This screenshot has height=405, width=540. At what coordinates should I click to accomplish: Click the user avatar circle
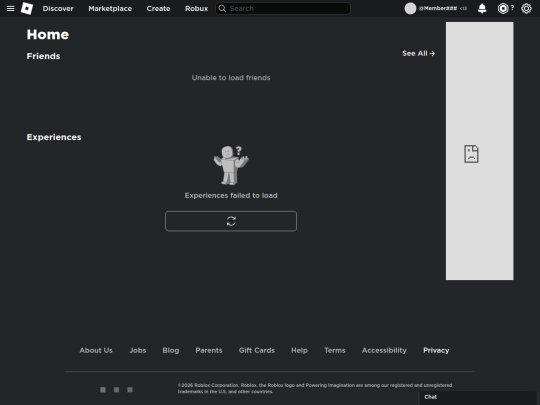pos(410,8)
